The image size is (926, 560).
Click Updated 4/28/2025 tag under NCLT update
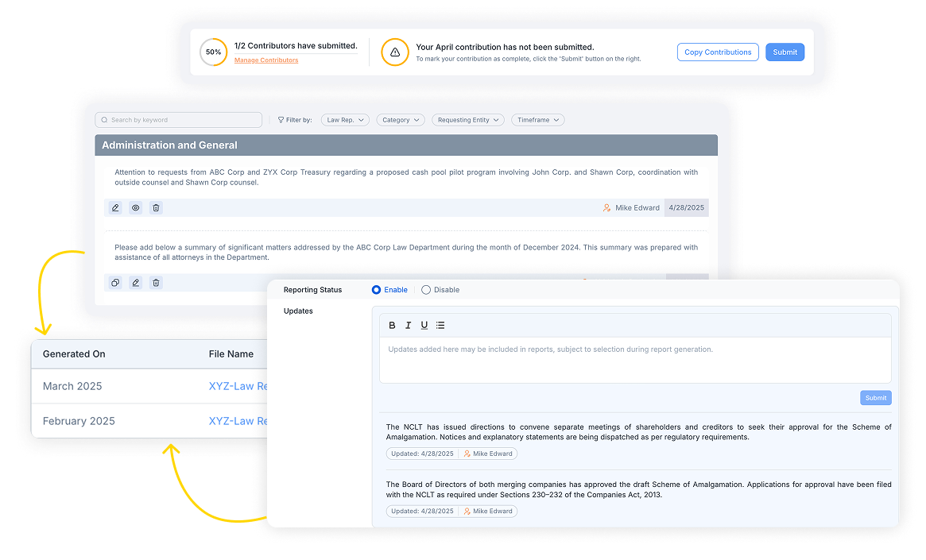[x=422, y=454]
